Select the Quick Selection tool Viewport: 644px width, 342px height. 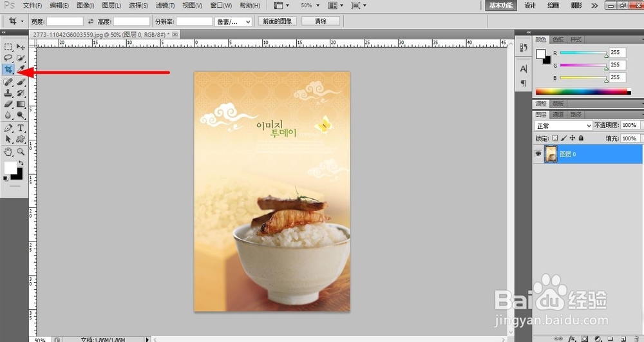click(21, 58)
